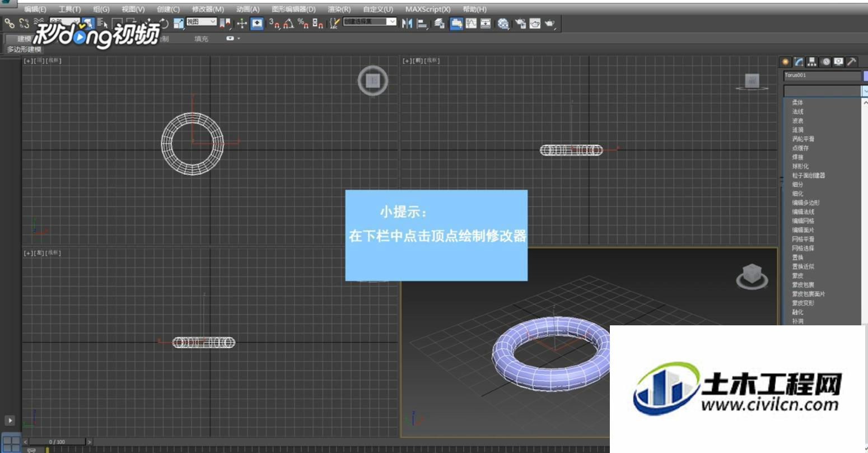Choose 融化 from the modifier list
Viewport: 868px width, 453px height.
(797, 312)
